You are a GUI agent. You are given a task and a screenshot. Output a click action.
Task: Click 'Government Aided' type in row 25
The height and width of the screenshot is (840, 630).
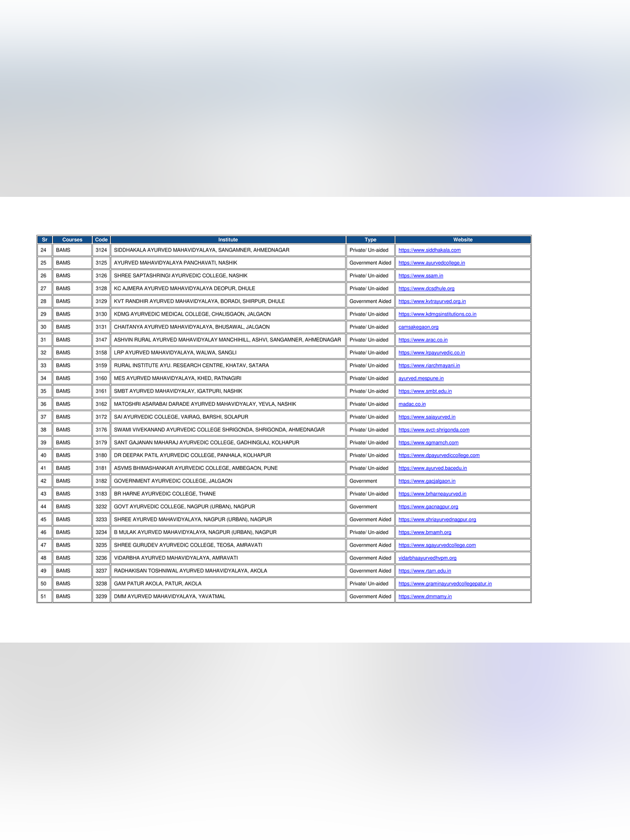[371, 263]
